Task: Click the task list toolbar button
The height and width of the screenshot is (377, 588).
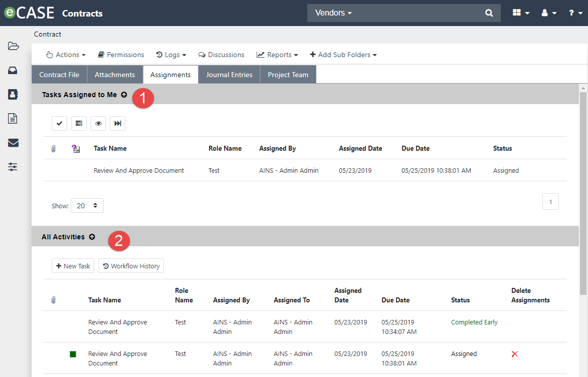Action: (79, 123)
